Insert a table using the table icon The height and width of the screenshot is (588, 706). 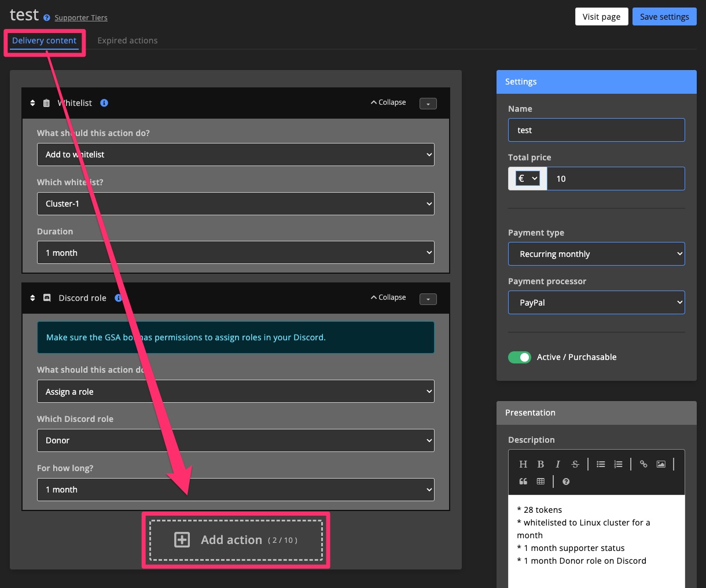[540, 481]
